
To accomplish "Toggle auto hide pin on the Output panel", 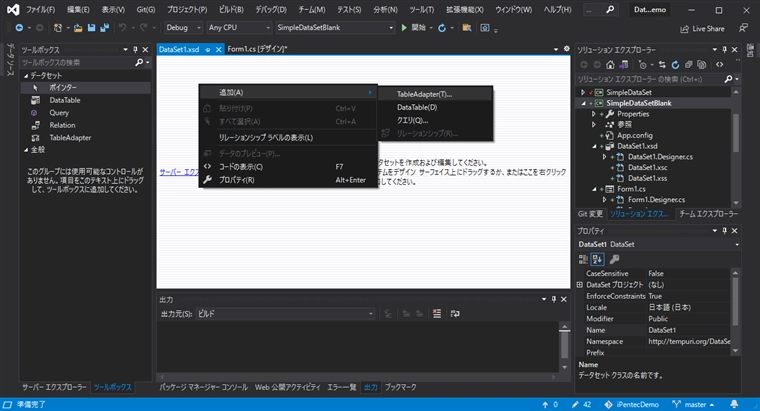I will (x=554, y=300).
